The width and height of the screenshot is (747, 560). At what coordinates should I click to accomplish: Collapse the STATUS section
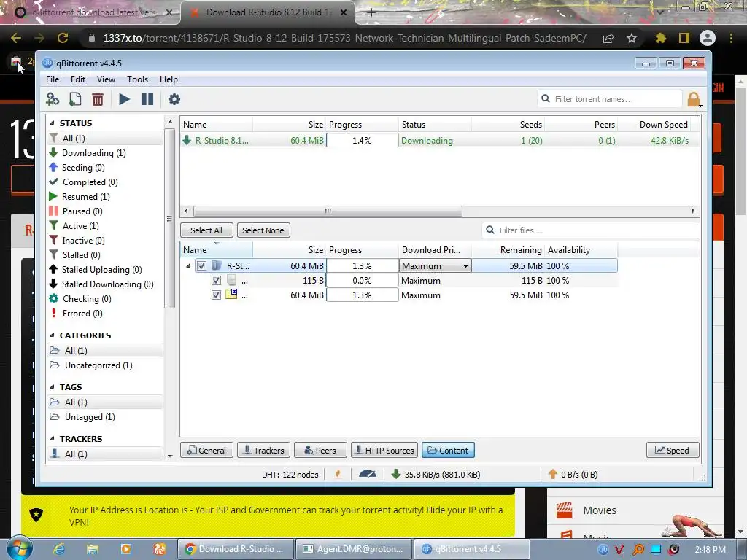point(52,122)
